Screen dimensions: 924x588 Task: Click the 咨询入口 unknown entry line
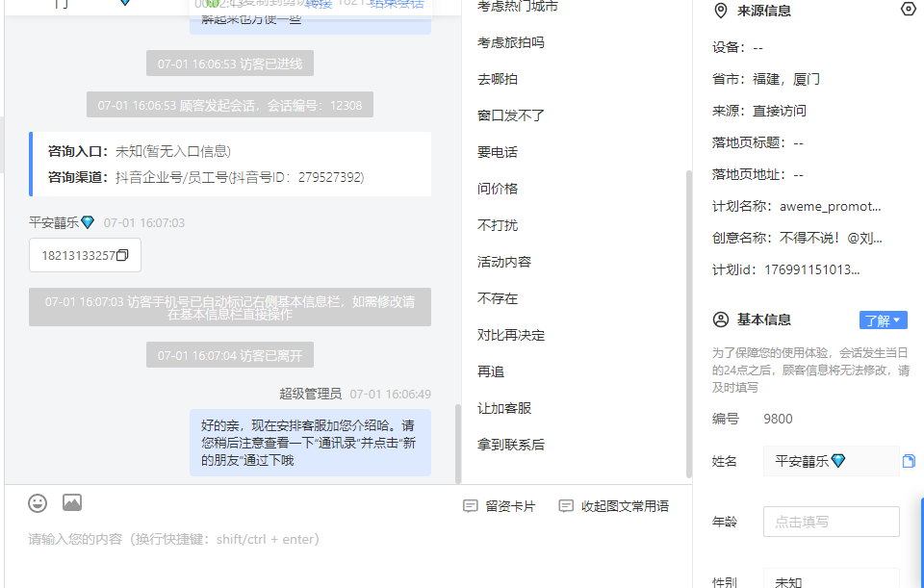point(139,151)
